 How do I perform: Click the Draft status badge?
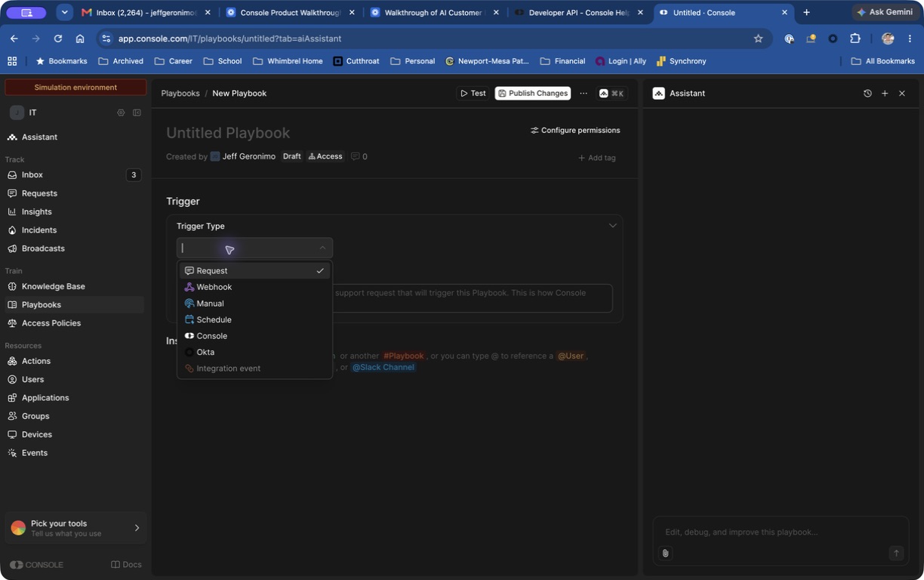tap(291, 156)
